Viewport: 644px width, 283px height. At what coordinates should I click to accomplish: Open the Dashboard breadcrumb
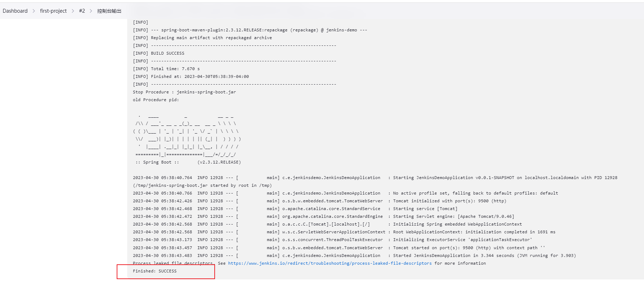pyautogui.click(x=15, y=11)
